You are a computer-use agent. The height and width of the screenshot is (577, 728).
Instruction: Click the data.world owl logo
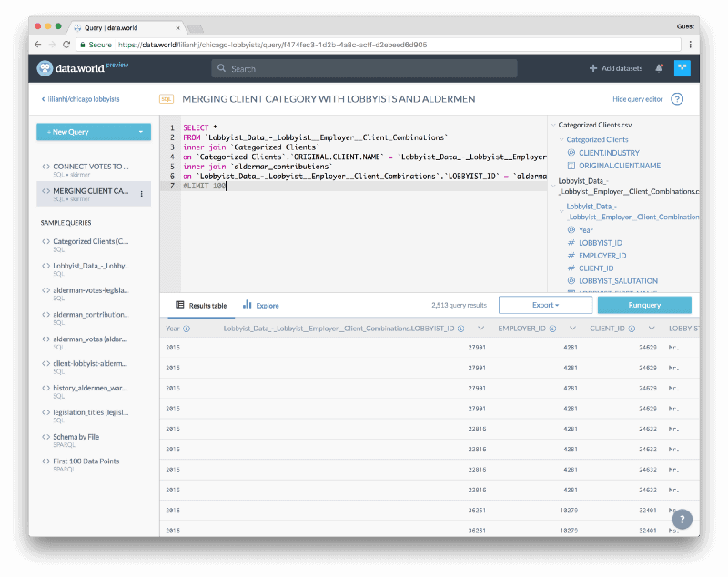pyautogui.click(x=45, y=68)
